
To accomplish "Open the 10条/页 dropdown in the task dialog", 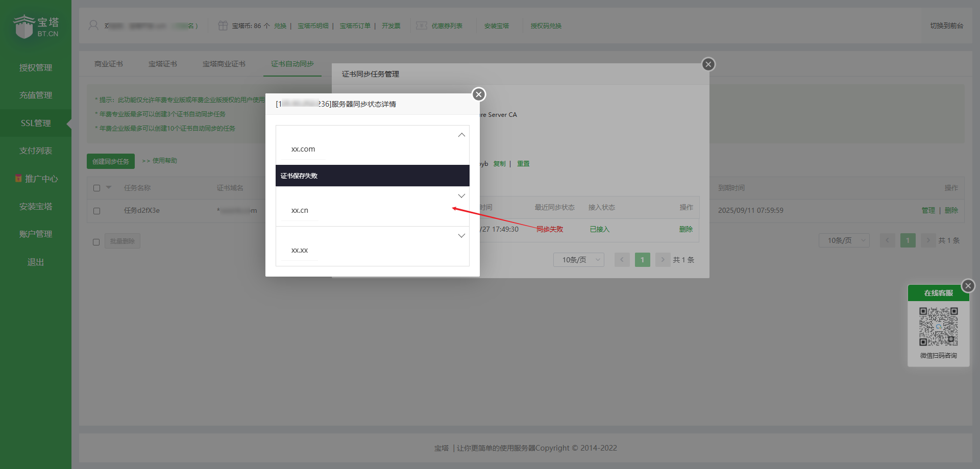I will click(x=579, y=260).
